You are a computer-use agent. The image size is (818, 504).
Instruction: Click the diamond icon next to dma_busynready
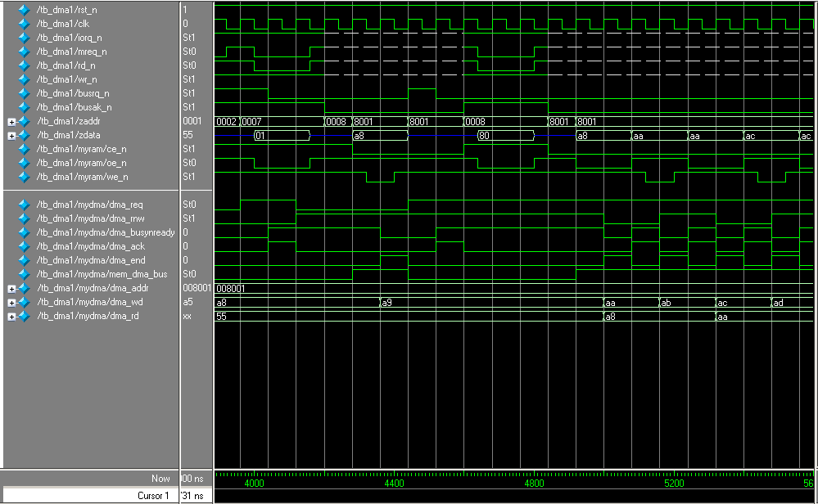[24, 232]
